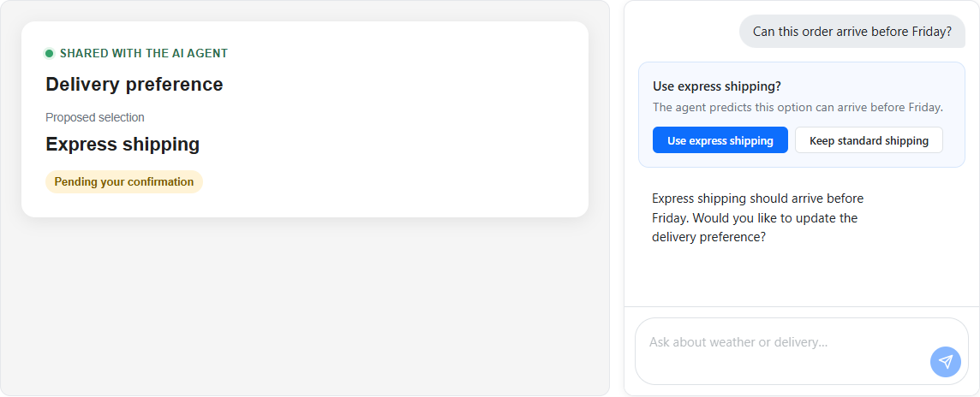Image resolution: width=980 pixels, height=397 pixels.
Task: Click the Use express shipping? card heading
Action: pyautogui.click(x=717, y=86)
